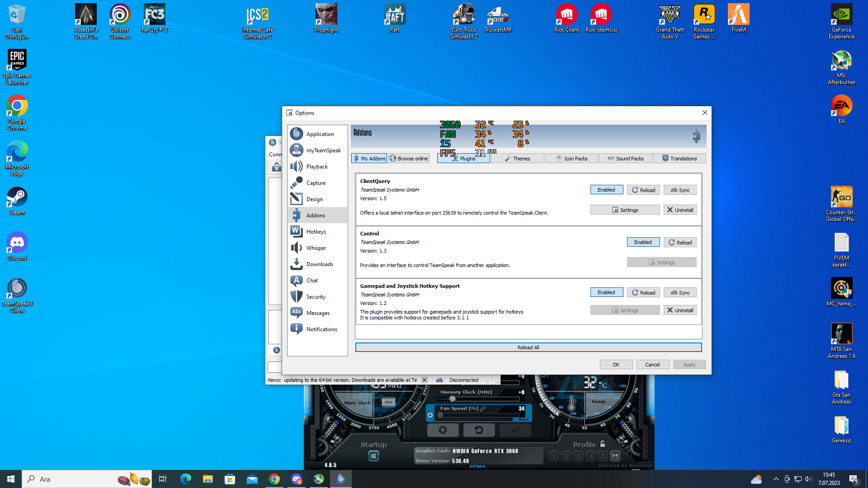
Task: Click the Afterburner save profile icon
Action: 615,456
